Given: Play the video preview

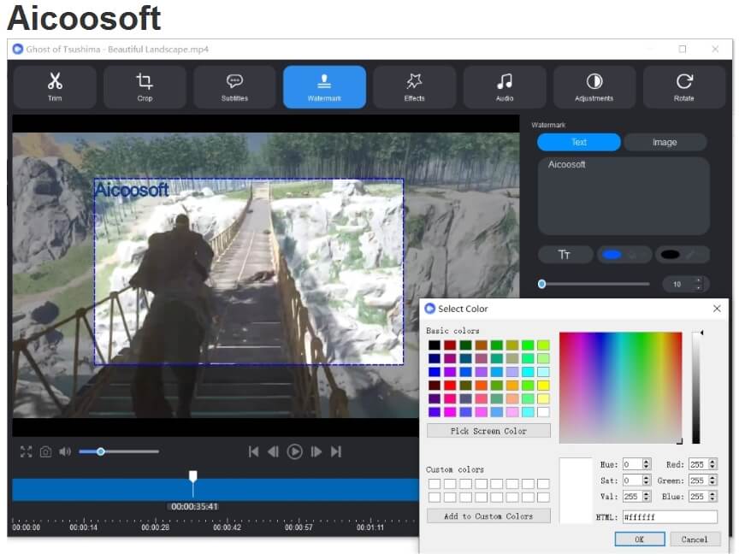Looking at the screenshot, I should (294, 451).
